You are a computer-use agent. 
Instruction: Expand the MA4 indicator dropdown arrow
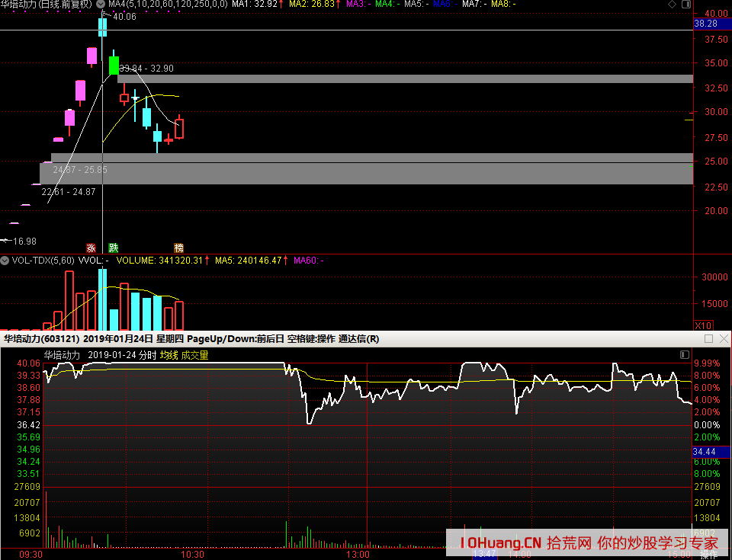click(101, 5)
